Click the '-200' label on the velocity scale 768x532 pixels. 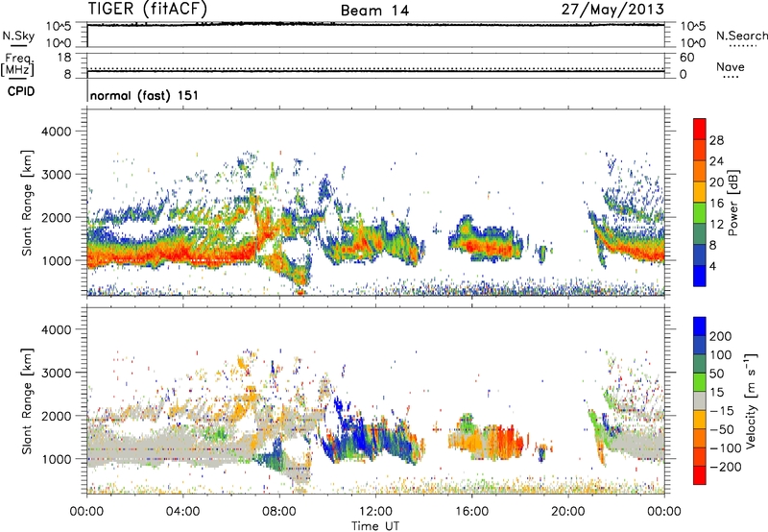click(726, 467)
